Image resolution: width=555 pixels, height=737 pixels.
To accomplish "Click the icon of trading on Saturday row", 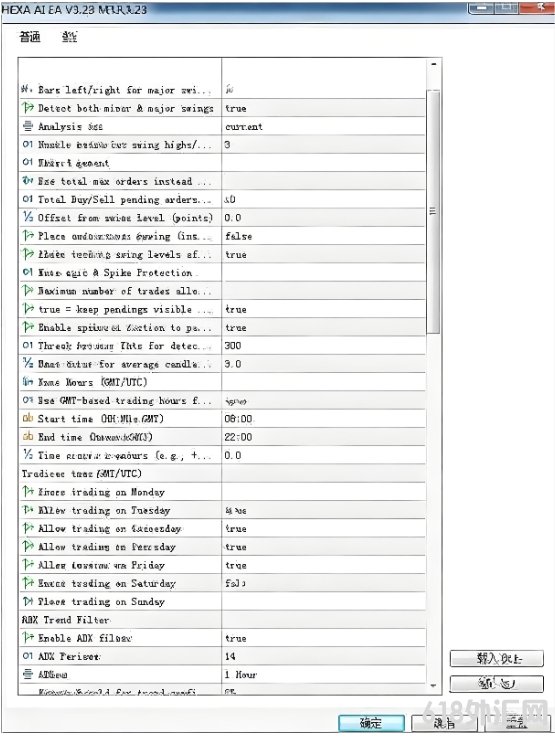I will (x=28, y=583).
